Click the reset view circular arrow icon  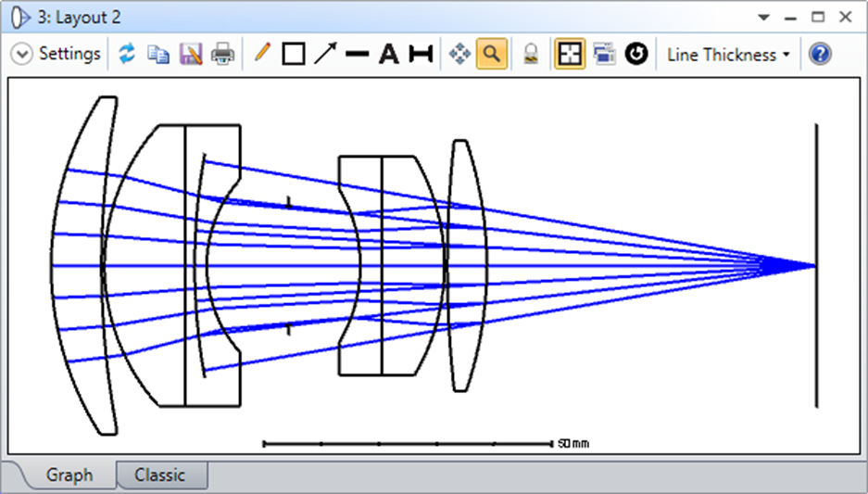pyautogui.click(x=636, y=55)
